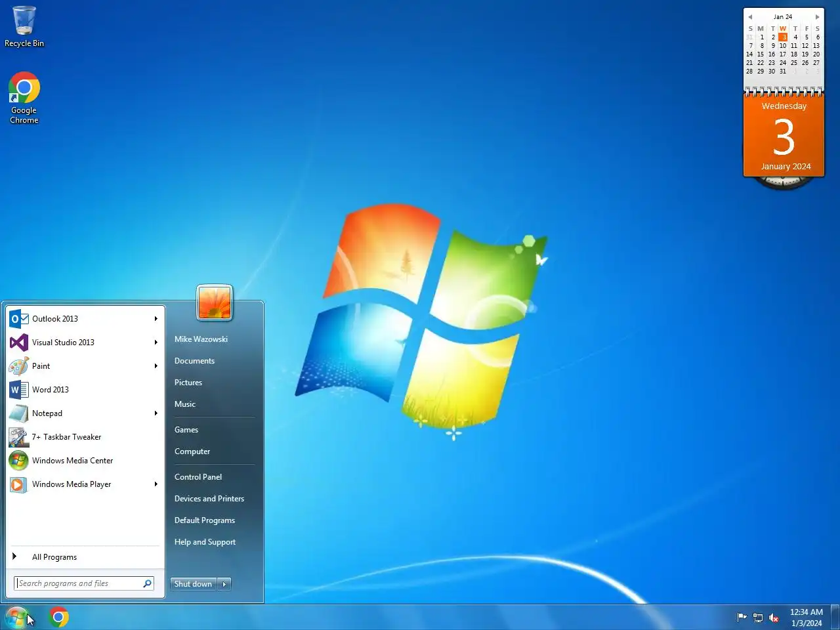840x630 pixels.
Task: Go to next month in calendar gadget
Action: click(x=817, y=17)
